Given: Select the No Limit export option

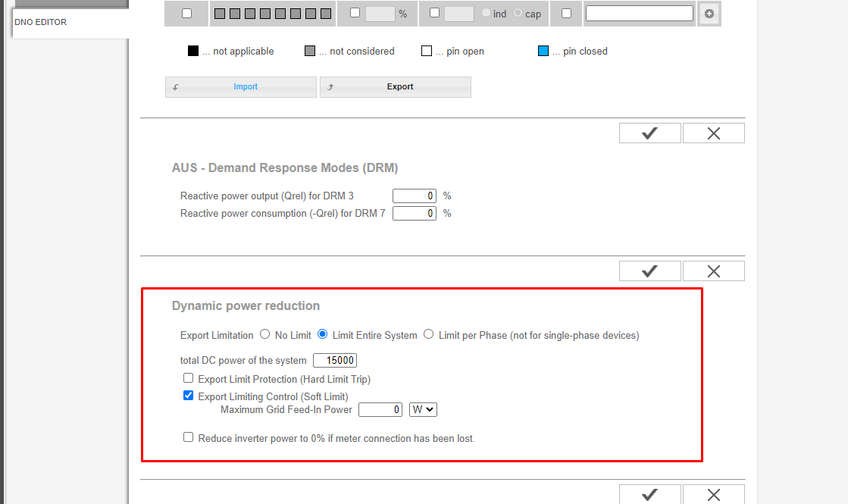Looking at the screenshot, I should 264,334.
